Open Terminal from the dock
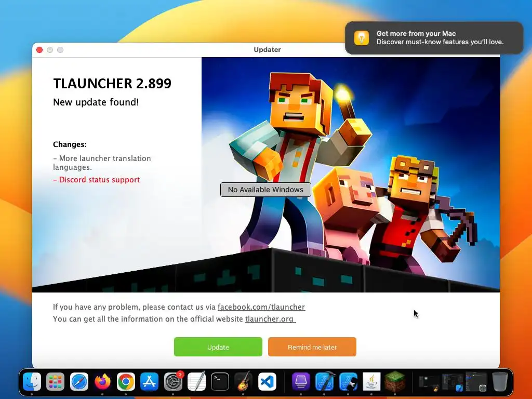This screenshot has width=532, height=399. tap(220, 382)
